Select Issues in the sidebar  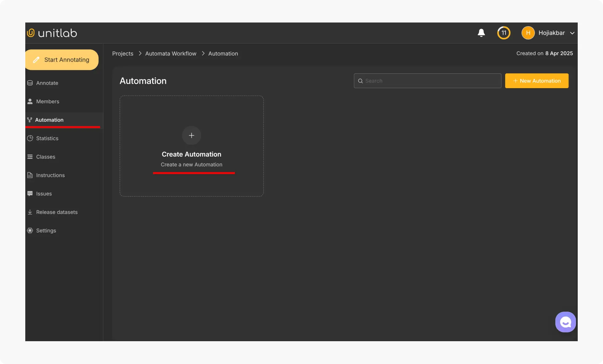pos(44,194)
